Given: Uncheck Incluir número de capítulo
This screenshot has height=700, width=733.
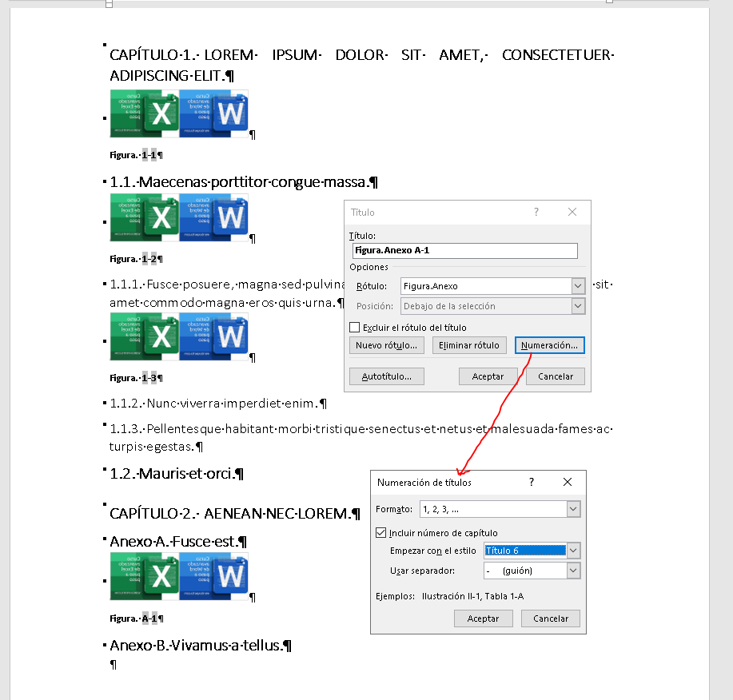Looking at the screenshot, I should click(381, 533).
